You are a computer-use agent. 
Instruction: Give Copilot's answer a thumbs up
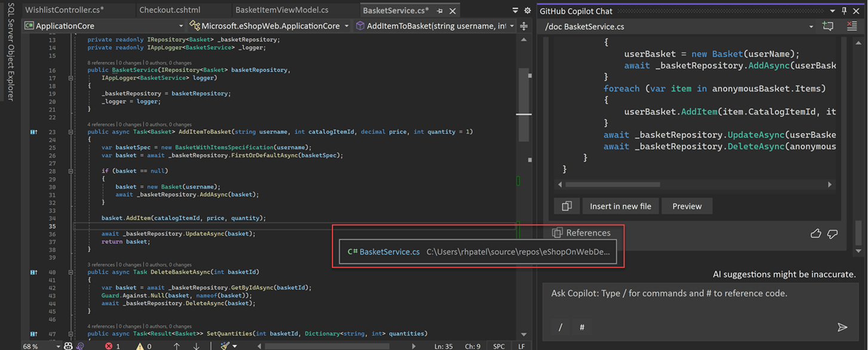(x=816, y=234)
